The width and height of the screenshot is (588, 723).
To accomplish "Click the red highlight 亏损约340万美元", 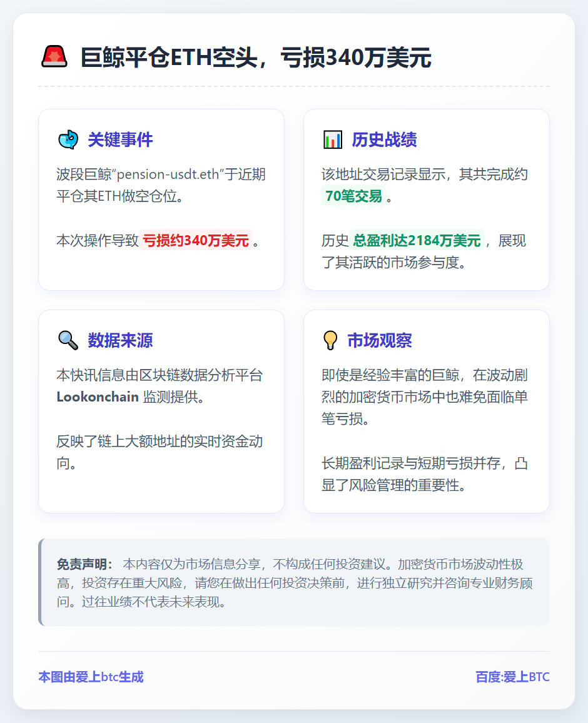I will (x=196, y=240).
